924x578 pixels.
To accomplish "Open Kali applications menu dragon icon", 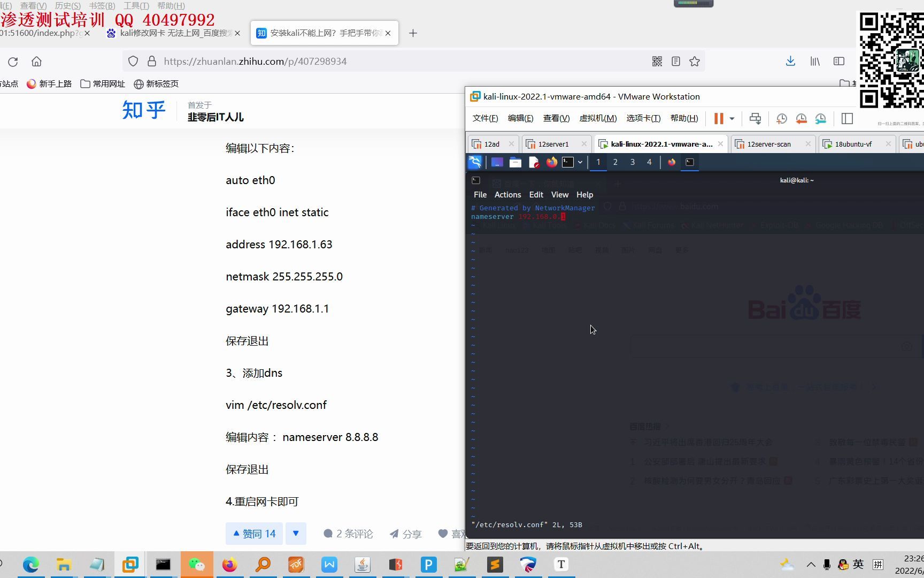I will pos(475,162).
